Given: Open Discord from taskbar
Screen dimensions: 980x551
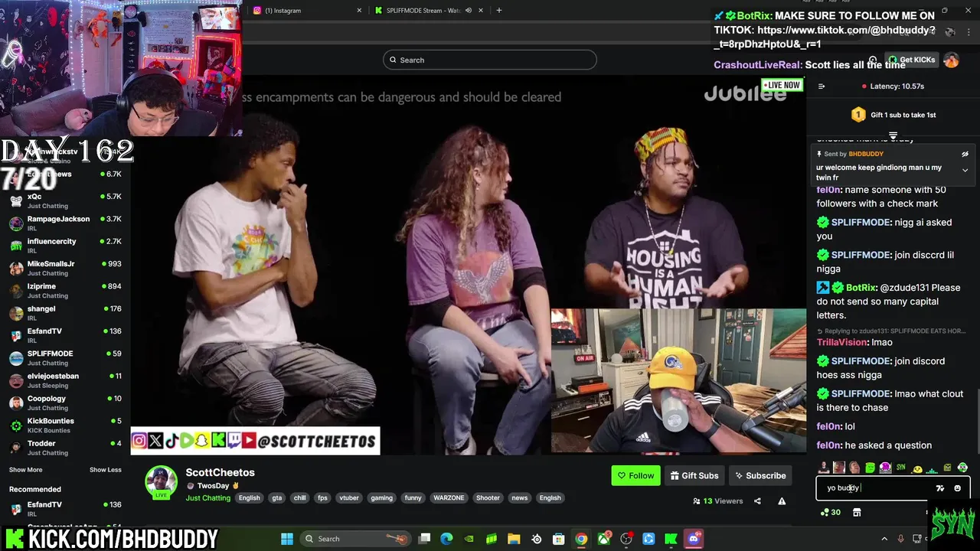Looking at the screenshot, I should tap(694, 539).
